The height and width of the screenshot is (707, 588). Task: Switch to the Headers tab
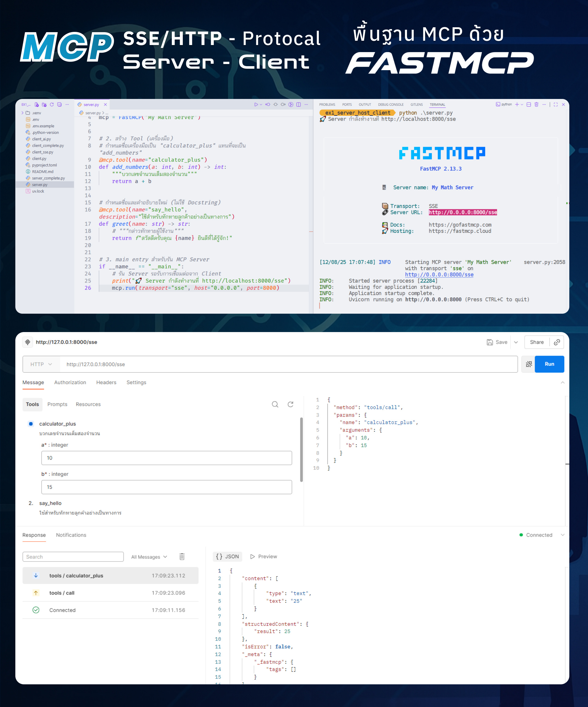(x=106, y=383)
